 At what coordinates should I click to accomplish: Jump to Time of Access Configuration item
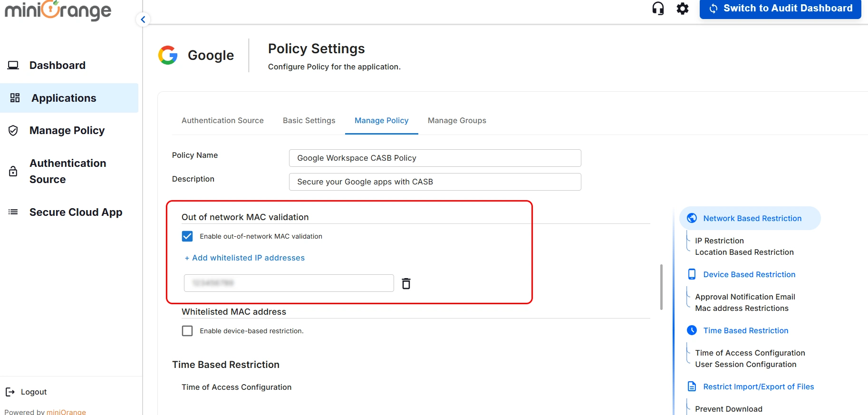click(750, 353)
